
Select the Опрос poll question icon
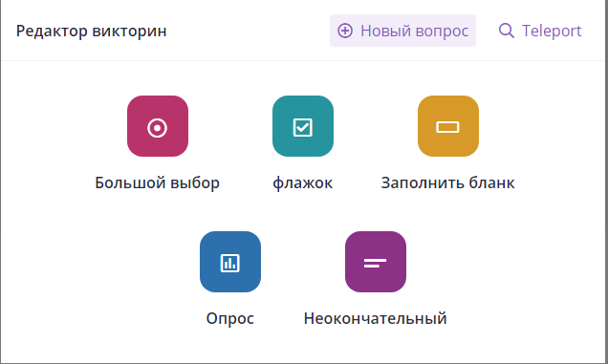[230, 262]
